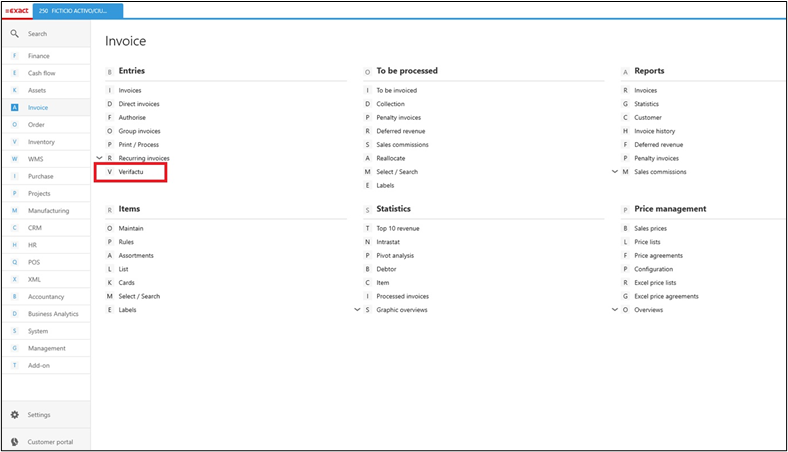The image size is (788, 452).
Task: Open the Settings gear icon
Action: (14, 415)
